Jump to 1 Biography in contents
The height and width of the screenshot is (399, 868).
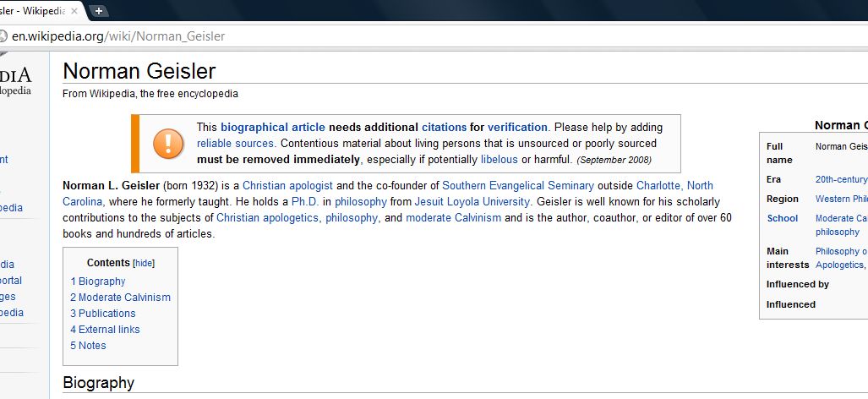[x=98, y=281]
